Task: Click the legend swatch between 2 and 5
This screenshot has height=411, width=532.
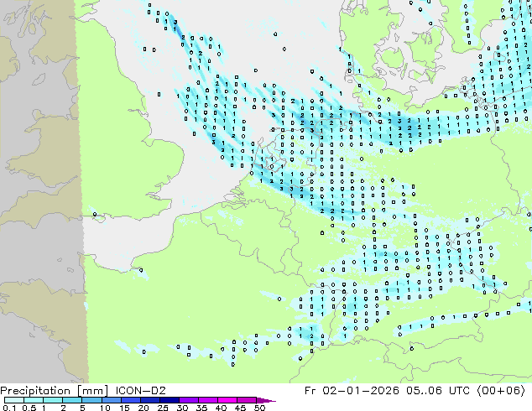Action: (72, 400)
